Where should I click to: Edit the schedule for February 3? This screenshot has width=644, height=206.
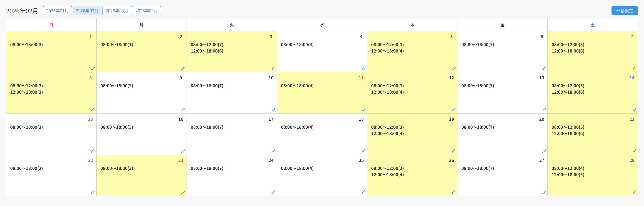[x=273, y=68]
